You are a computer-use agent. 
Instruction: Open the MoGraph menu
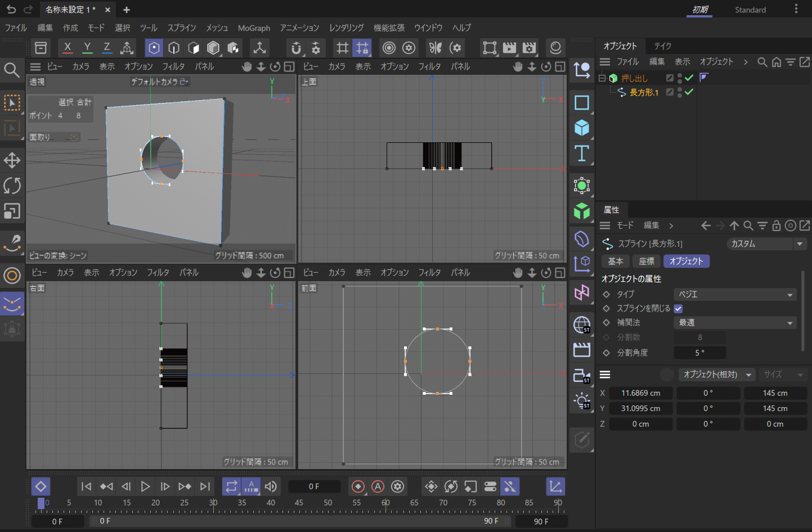point(254,28)
